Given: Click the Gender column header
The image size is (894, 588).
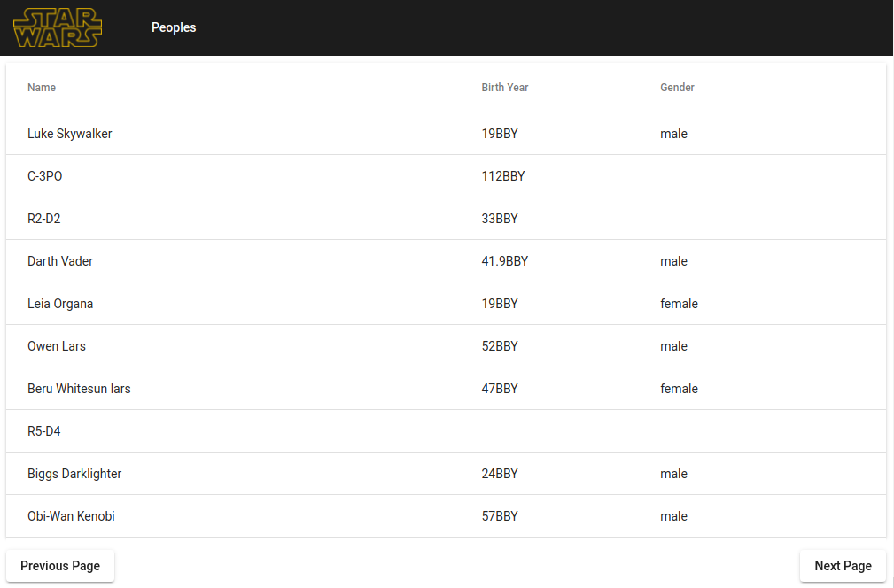Looking at the screenshot, I should [677, 88].
